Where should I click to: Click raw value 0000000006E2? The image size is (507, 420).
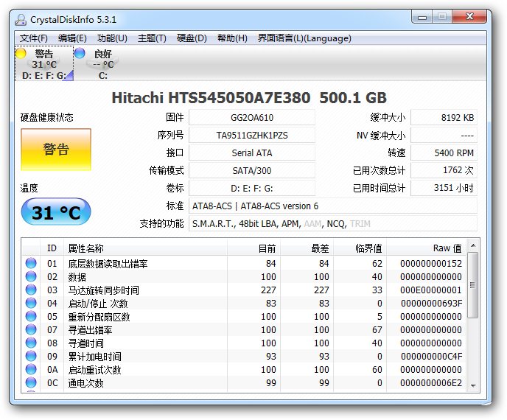[x=431, y=382]
